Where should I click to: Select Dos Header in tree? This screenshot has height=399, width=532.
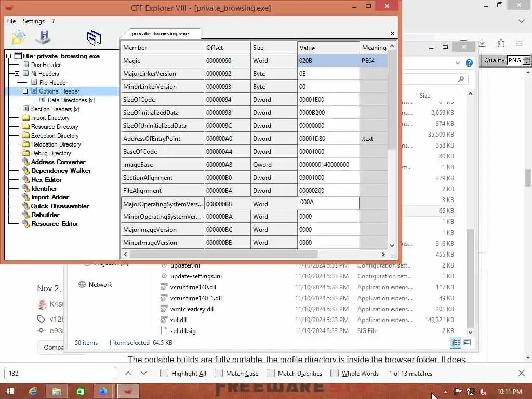coord(46,65)
